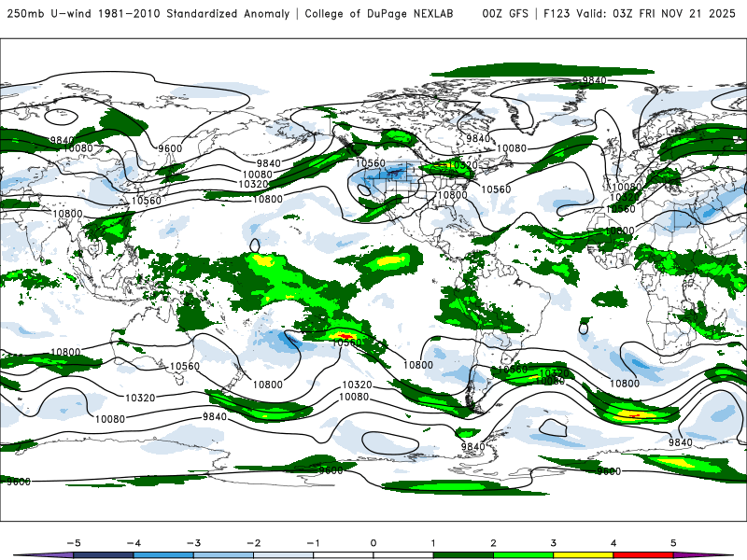Pick the yellow 3-to-4 colorbar segment
747x560 pixels.
583,555
